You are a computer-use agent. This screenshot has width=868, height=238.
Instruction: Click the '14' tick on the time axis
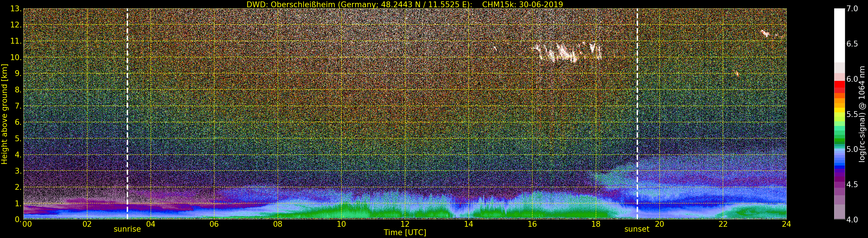(469, 224)
